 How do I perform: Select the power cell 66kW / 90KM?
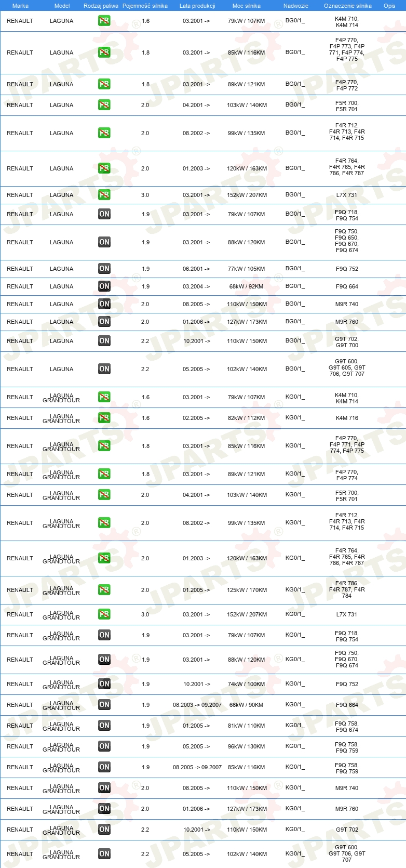pos(246,705)
